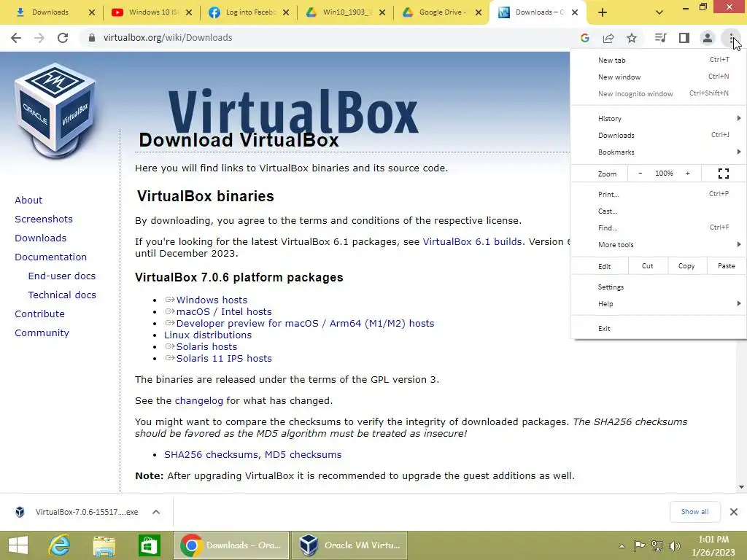Click the MD5 checksums link
The height and width of the screenshot is (560, 747).
click(x=303, y=454)
